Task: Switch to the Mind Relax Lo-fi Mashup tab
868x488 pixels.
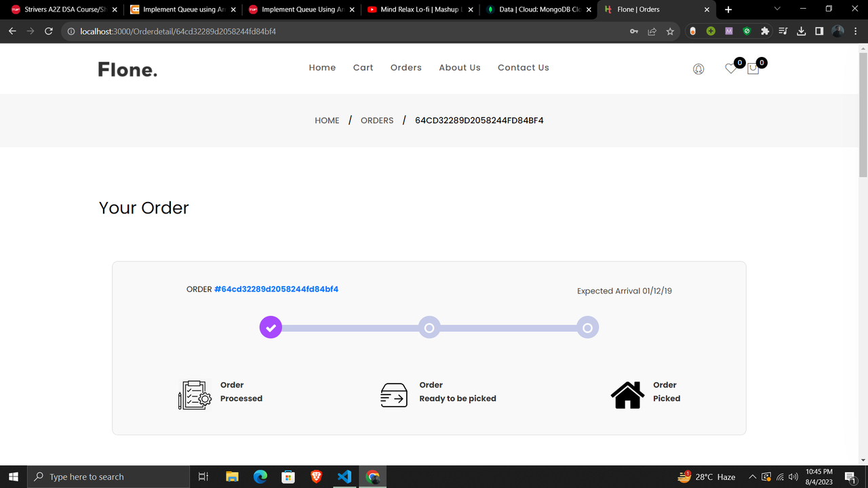Action: pos(419,9)
